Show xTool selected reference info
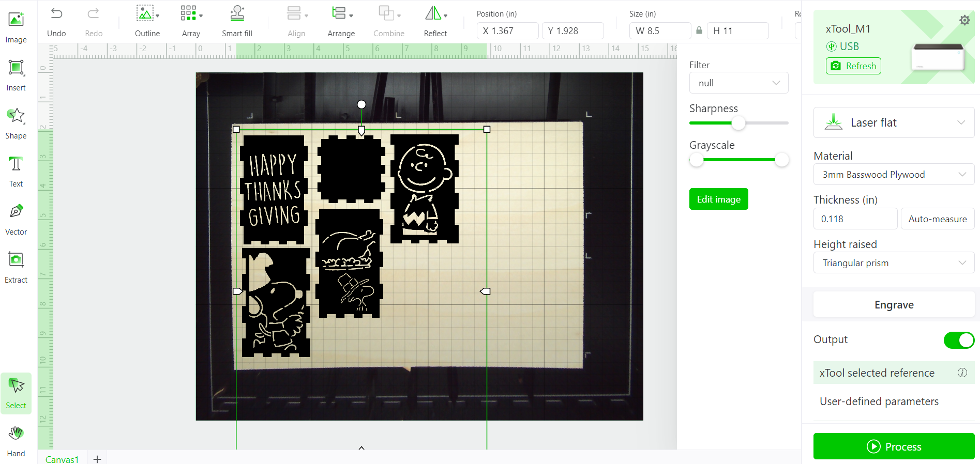 (962, 373)
